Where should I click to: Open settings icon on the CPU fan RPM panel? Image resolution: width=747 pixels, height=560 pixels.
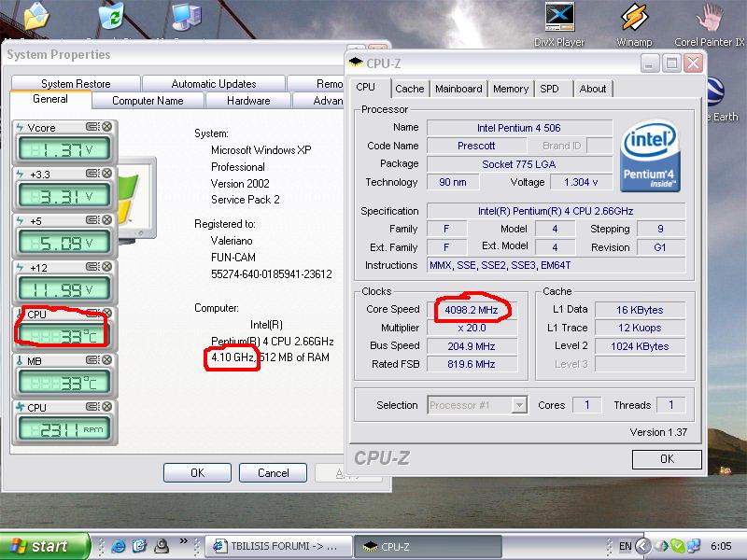point(92,407)
